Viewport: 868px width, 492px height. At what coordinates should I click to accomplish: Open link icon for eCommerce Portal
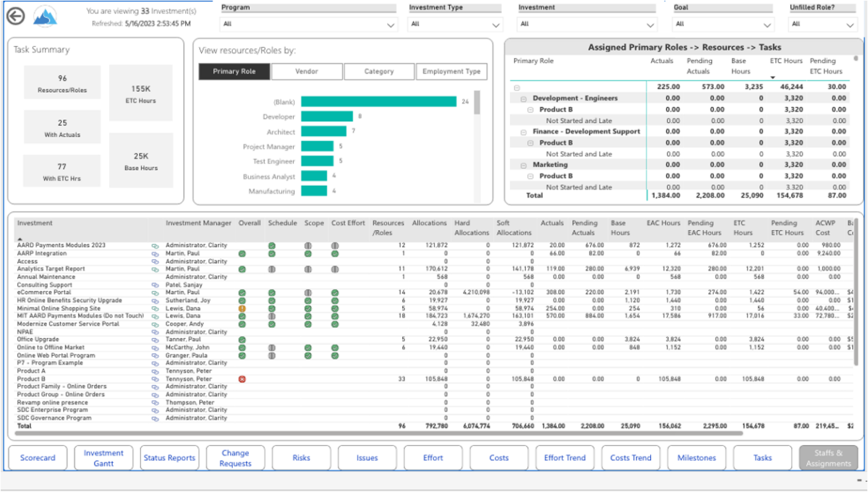pyautogui.click(x=154, y=292)
